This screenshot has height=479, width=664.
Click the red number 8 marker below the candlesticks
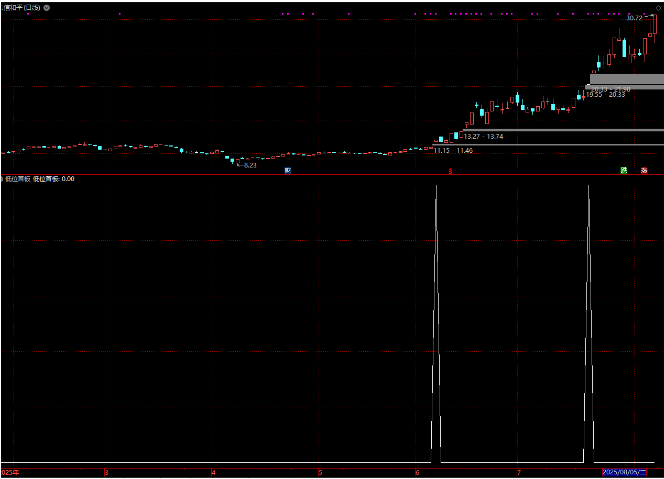[x=451, y=171]
